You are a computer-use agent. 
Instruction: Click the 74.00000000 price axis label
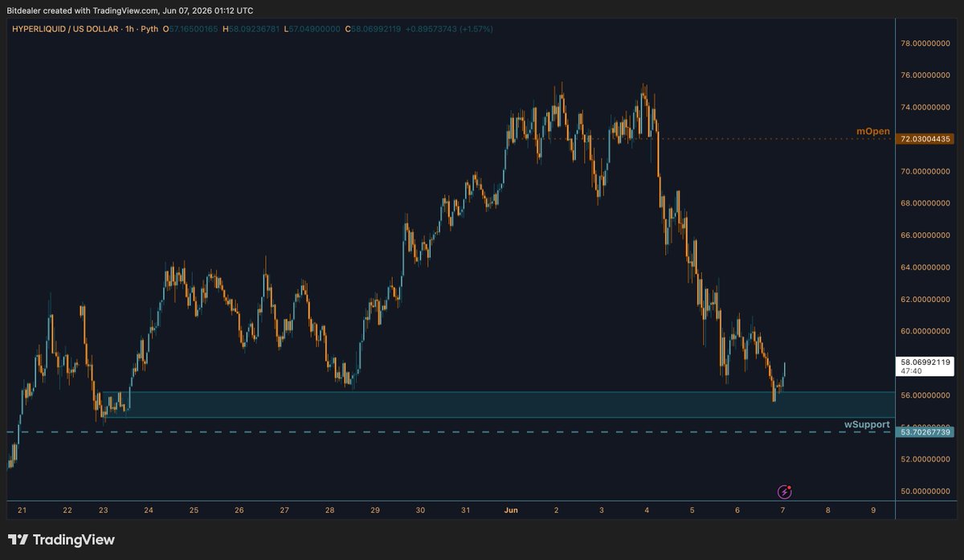click(x=926, y=108)
